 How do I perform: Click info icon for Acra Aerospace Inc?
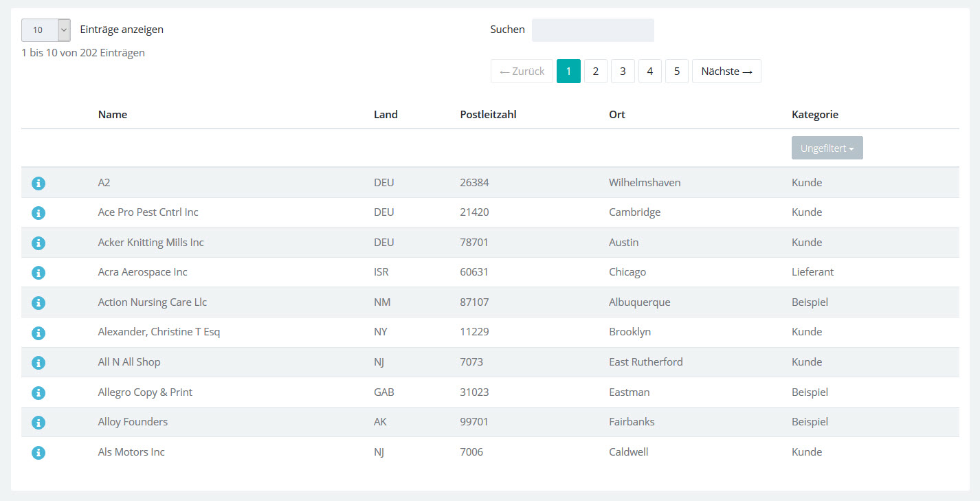point(38,273)
